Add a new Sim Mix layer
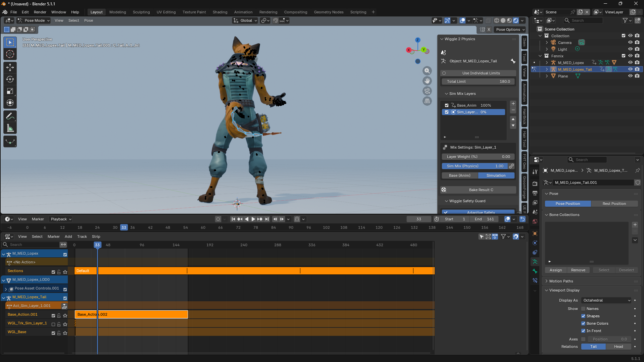The width and height of the screenshot is (644, 362). pos(513,104)
